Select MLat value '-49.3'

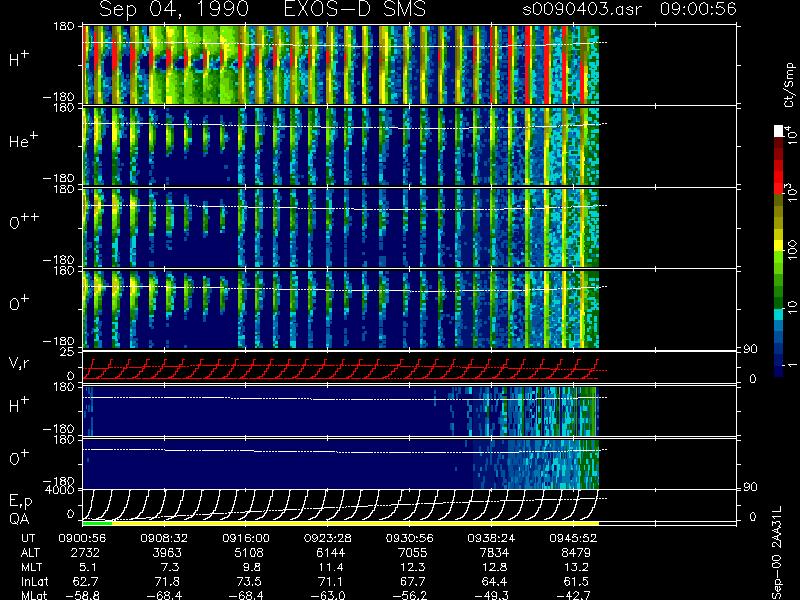pyautogui.click(x=492, y=595)
